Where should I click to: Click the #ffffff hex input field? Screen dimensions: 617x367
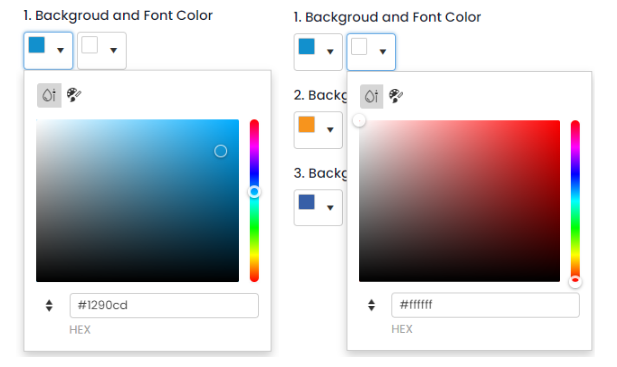485,305
